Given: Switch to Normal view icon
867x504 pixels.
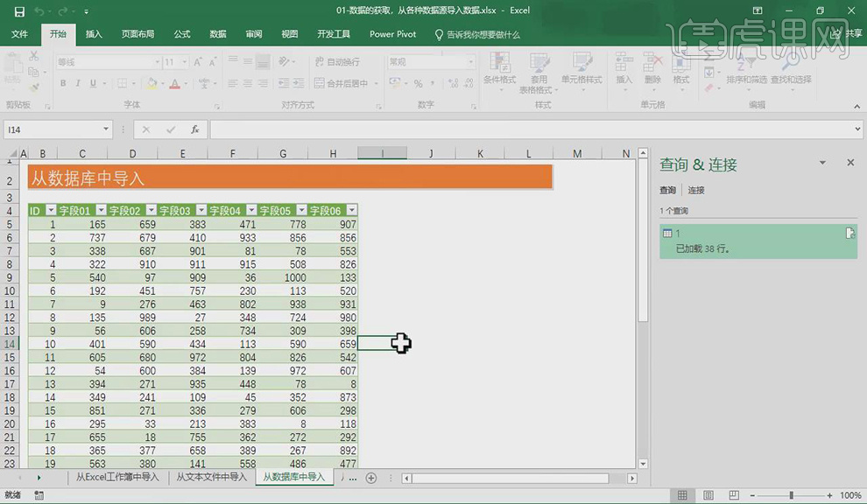Looking at the screenshot, I should 683,495.
